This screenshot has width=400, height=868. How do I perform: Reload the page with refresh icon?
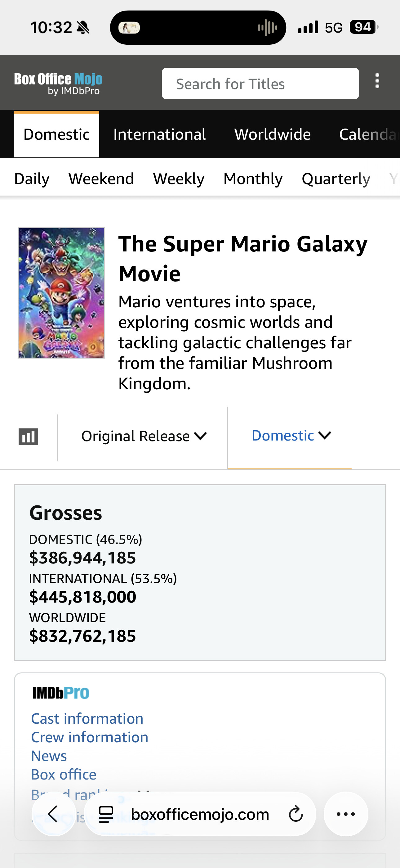pyautogui.click(x=296, y=814)
